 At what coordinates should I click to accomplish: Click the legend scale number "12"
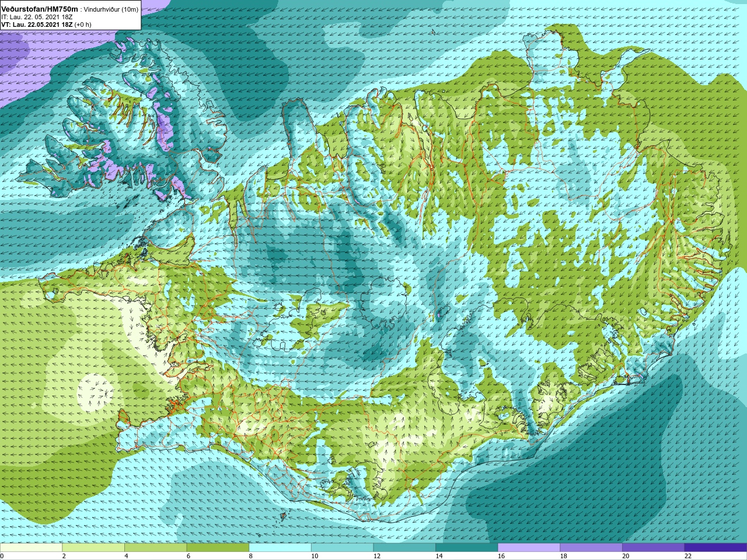[377, 556]
